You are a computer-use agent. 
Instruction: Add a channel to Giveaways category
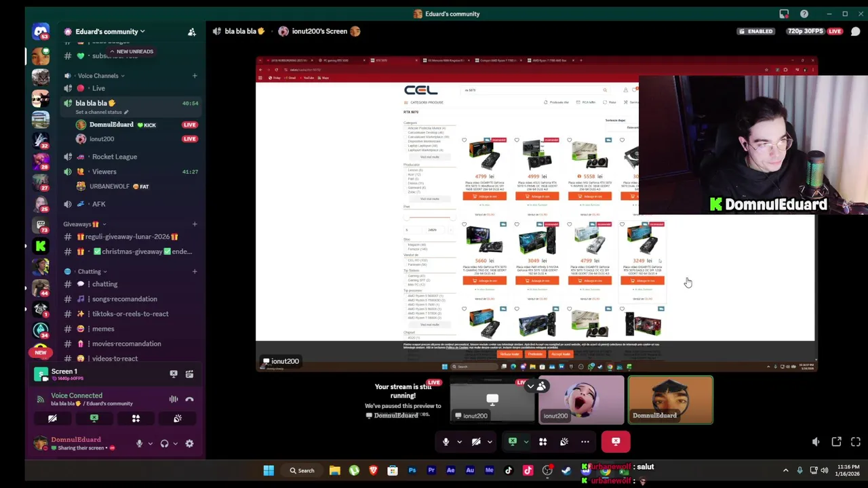(x=195, y=224)
